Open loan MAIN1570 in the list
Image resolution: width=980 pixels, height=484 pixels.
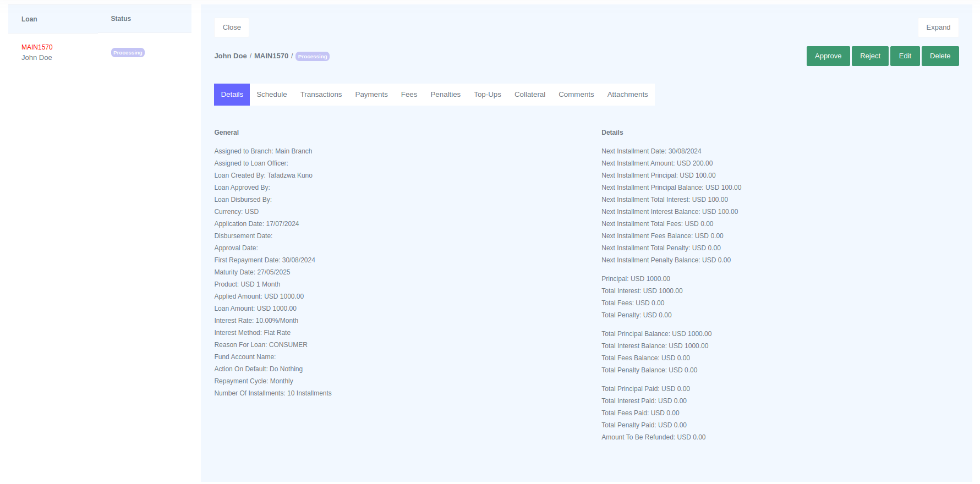[37, 47]
